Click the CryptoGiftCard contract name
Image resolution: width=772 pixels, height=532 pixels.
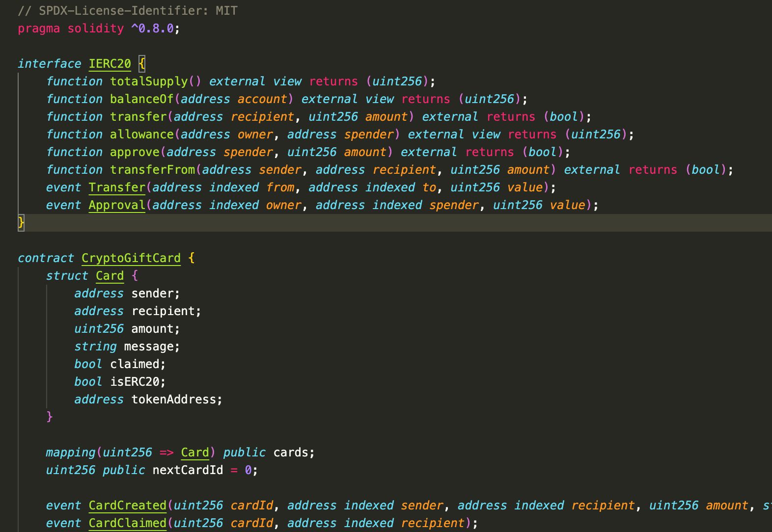pyautogui.click(x=131, y=258)
